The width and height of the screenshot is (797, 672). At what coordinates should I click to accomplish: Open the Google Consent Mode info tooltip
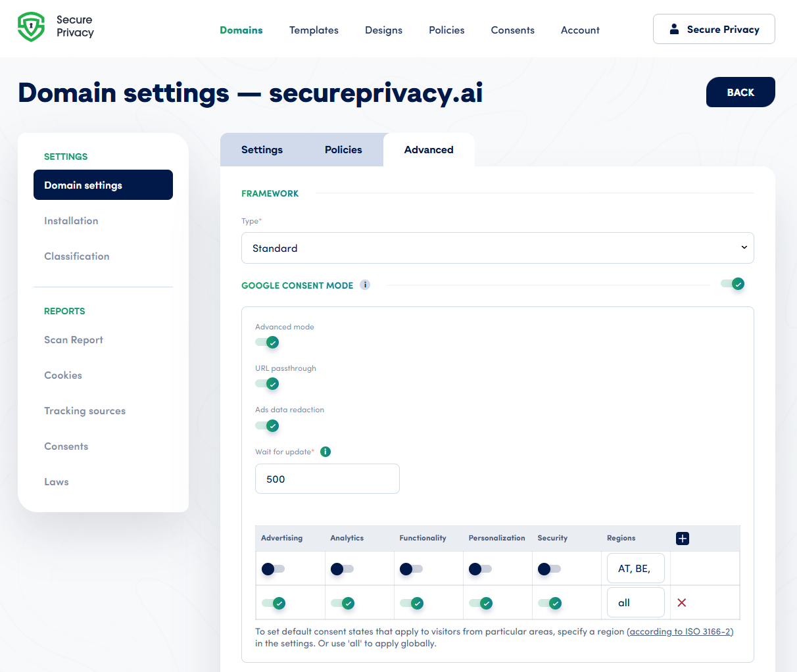(x=365, y=285)
